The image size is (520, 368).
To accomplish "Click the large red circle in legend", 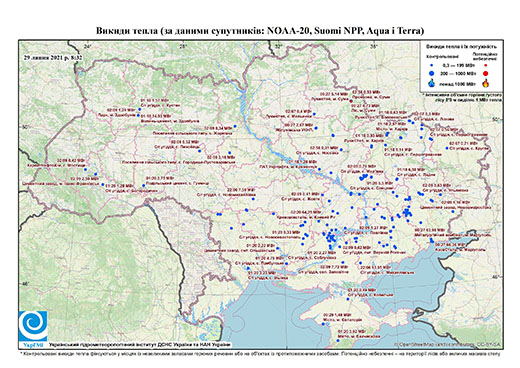I will point(486,73).
